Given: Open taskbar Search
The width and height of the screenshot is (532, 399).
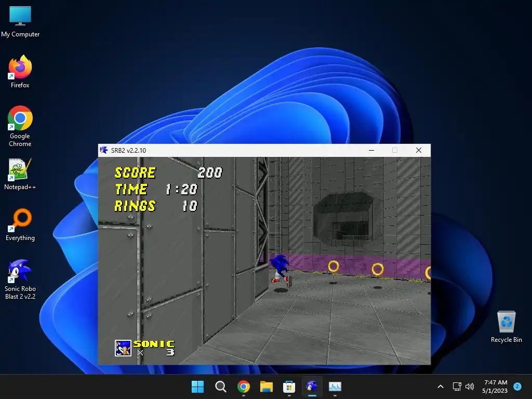Looking at the screenshot, I should pos(220,387).
